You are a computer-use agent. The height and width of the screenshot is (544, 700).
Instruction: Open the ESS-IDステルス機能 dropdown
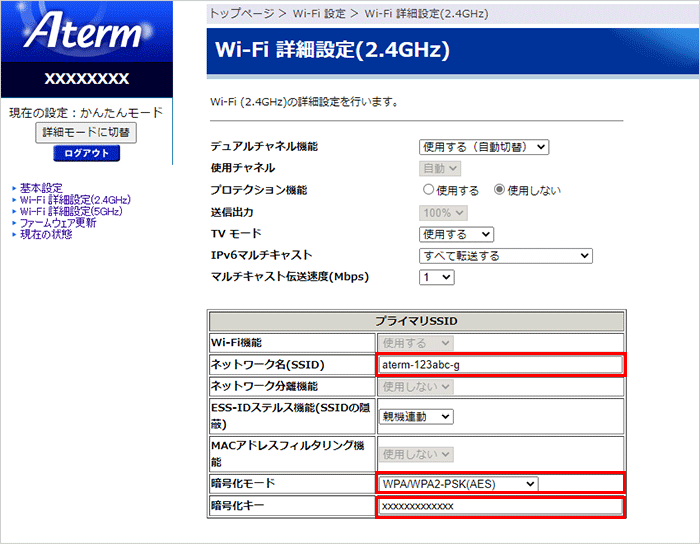[416, 416]
